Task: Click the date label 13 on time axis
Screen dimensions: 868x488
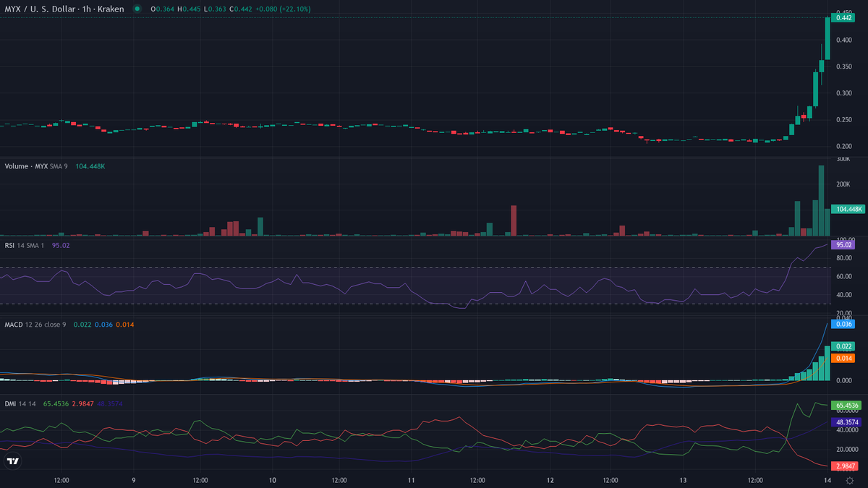Action: click(x=683, y=479)
